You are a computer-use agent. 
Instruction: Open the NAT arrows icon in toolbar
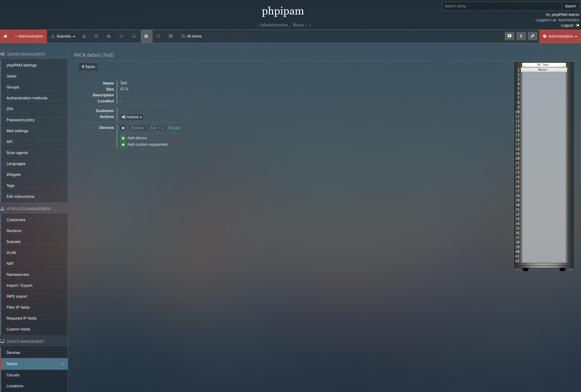point(121,36)
